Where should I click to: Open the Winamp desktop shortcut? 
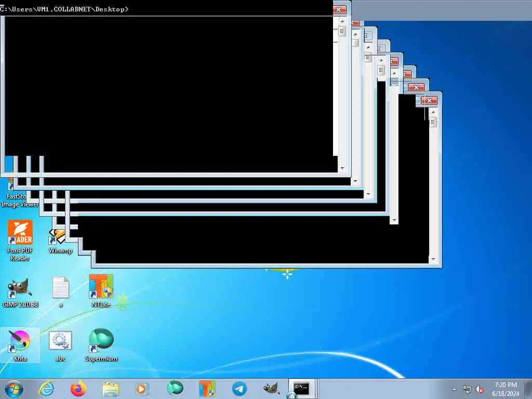click(60, 242)
